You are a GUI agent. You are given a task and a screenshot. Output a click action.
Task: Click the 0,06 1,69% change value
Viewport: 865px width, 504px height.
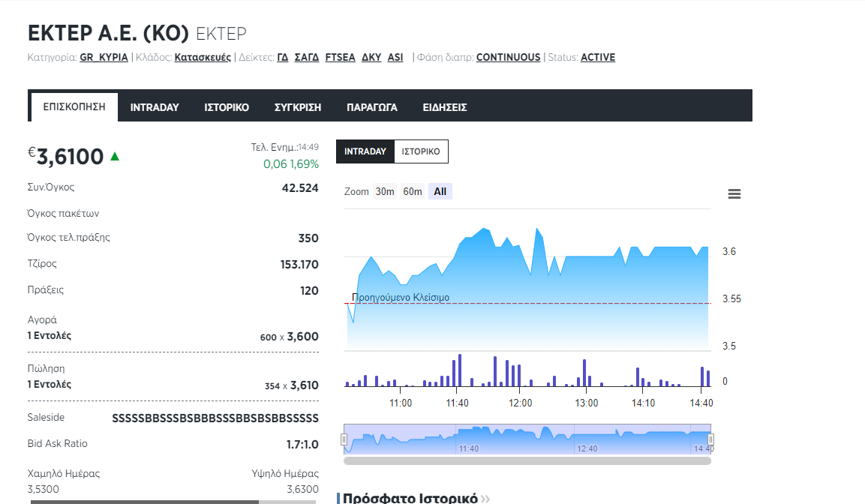tap(291, 163)
